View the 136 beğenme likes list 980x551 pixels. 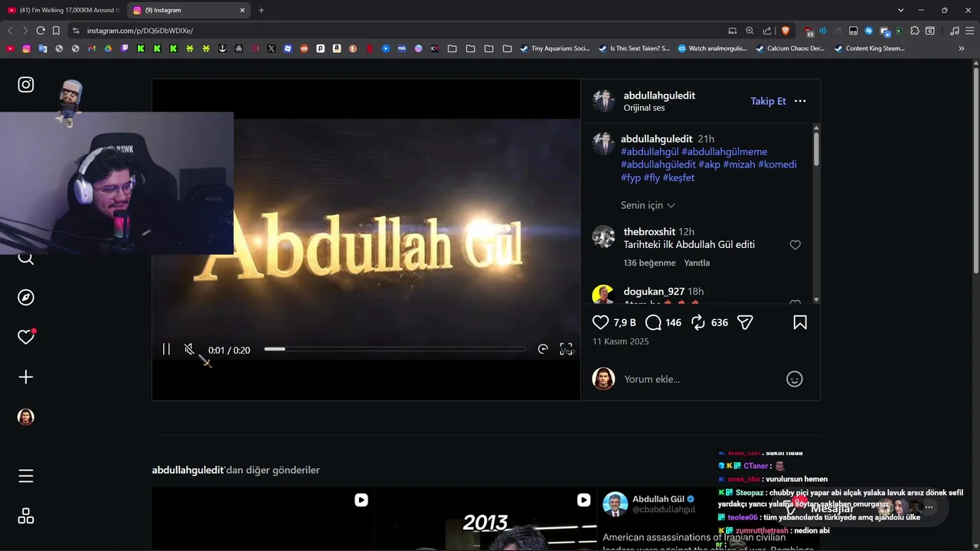tap(649, 262)
